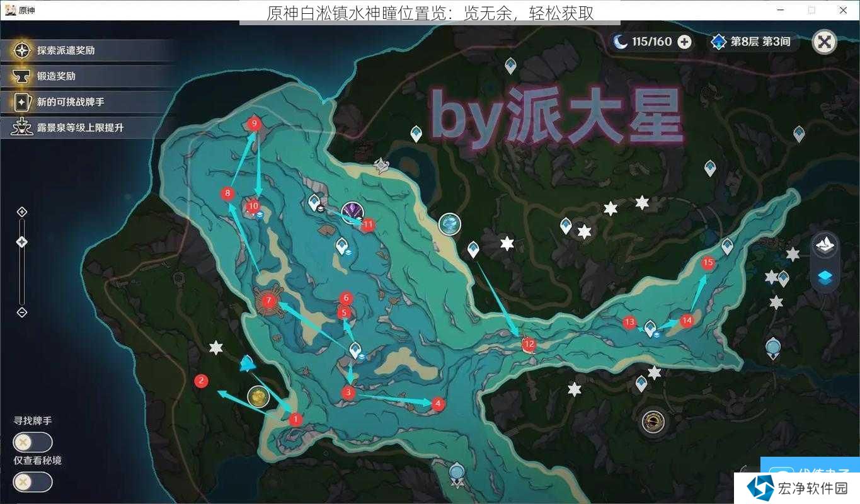Enable the 仅查看秘境 toggle

32,482
